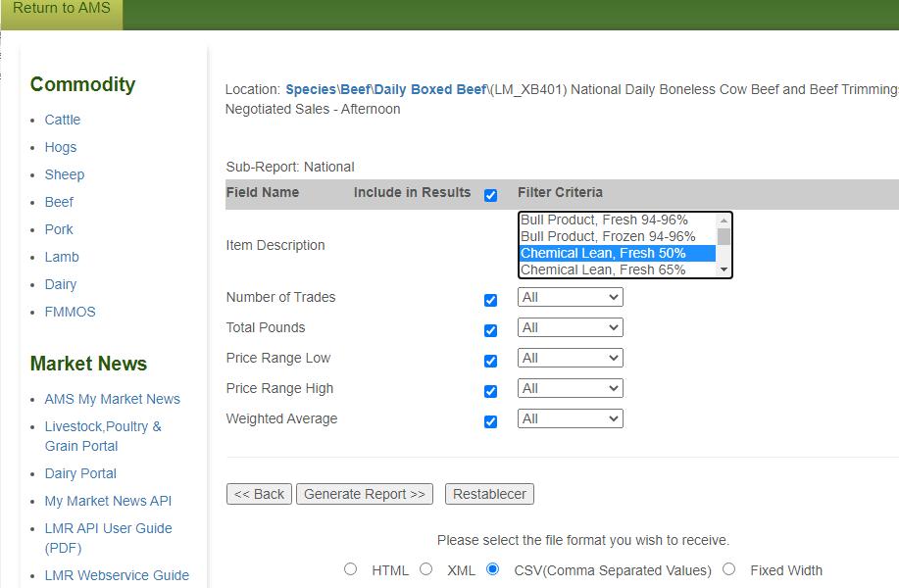Screen dimensions: 899x588
Task: Toggle the Include in Results header checkbox
Action: pos(491,195)
